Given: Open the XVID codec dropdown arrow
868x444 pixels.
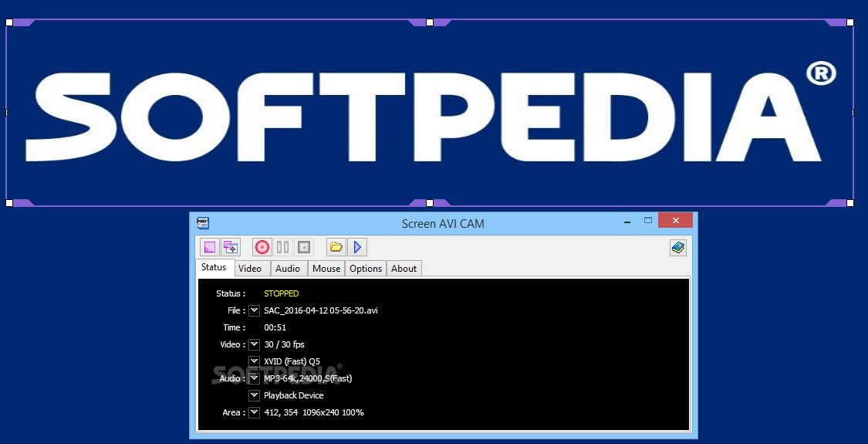Looking at the screenshot, I should click(254, 361).
